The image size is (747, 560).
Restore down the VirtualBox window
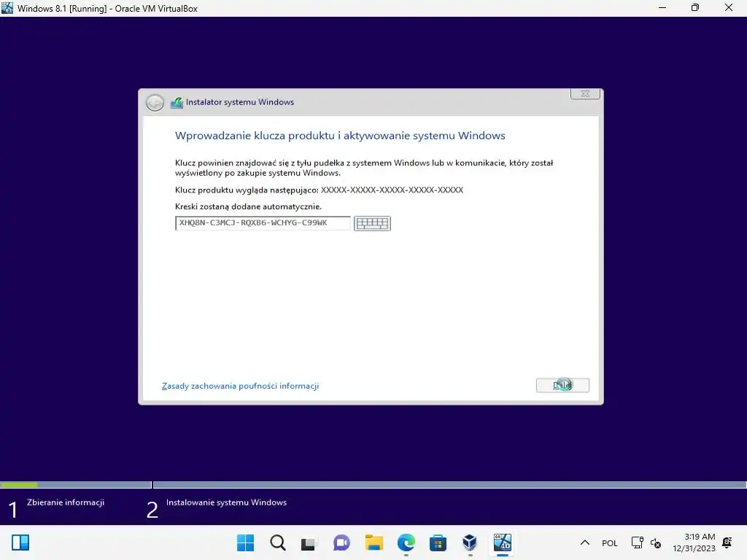pyautogui.click(x=695, y=8)
